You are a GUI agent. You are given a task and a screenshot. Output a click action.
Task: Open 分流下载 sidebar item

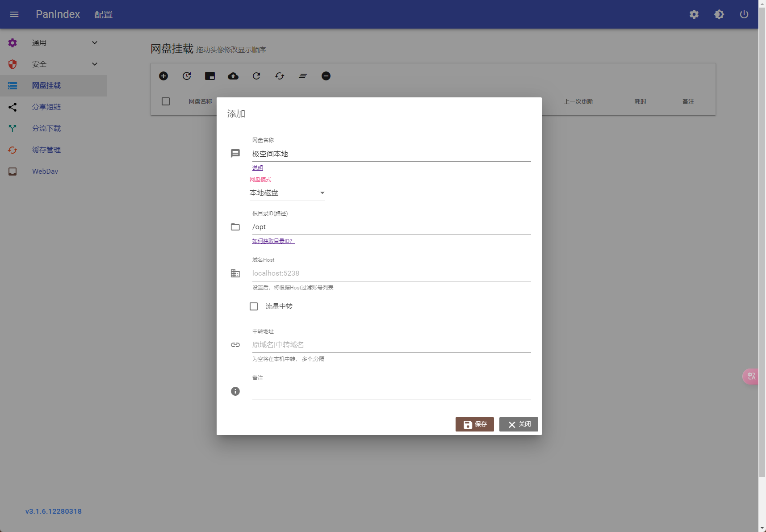(x=54, y=129)
